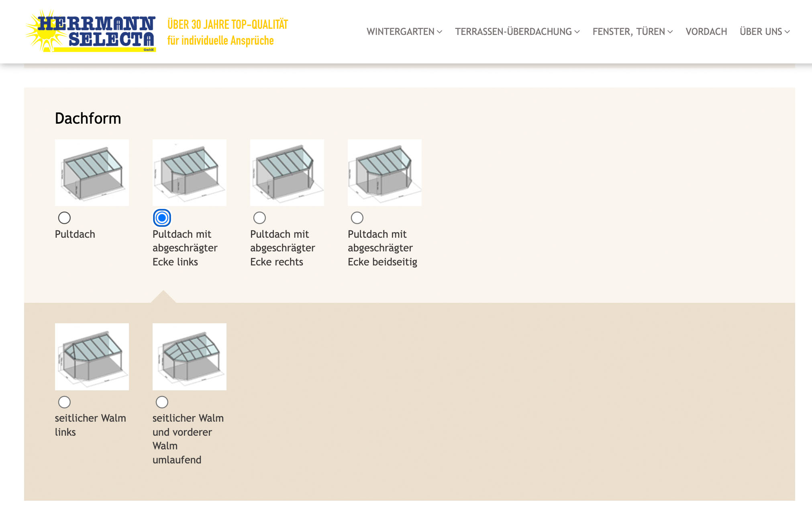Select the seitlicher Walm umlaufend option
Screen dimensions: 812x514
162,402
